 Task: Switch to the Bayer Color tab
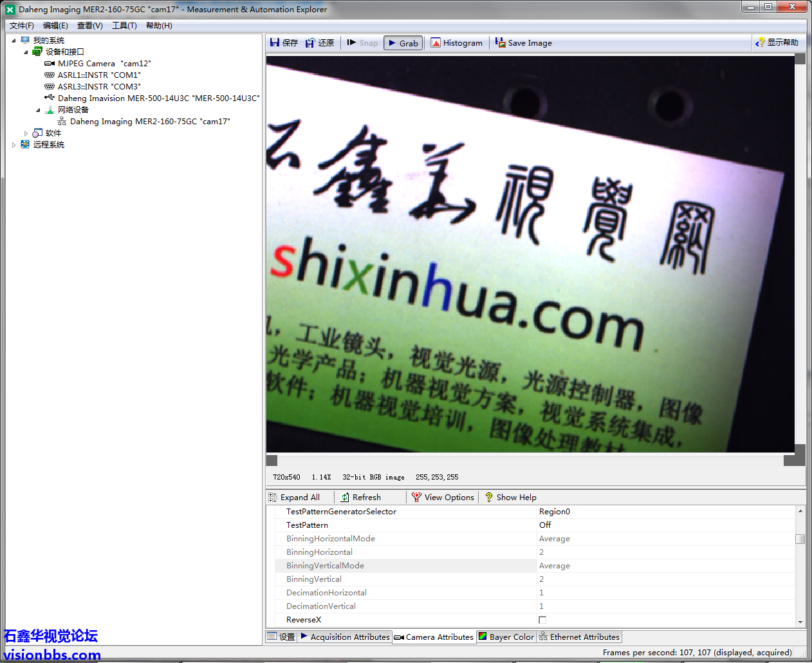click(x=506, y=637)
